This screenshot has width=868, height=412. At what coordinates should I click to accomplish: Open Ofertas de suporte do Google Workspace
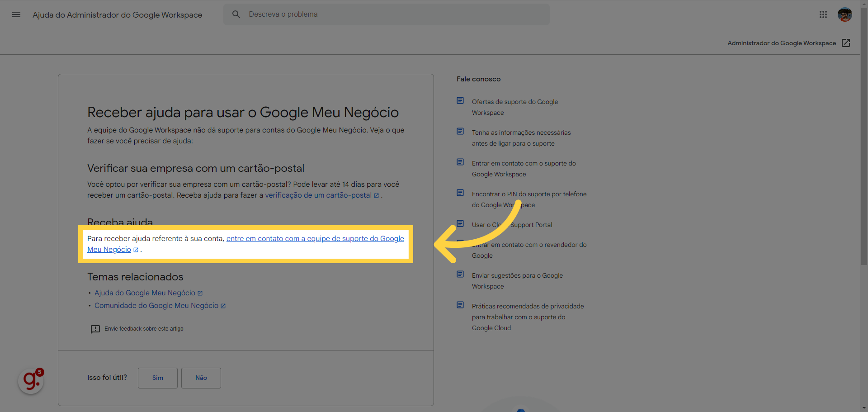pyautogui.click(x=515, y=107)
